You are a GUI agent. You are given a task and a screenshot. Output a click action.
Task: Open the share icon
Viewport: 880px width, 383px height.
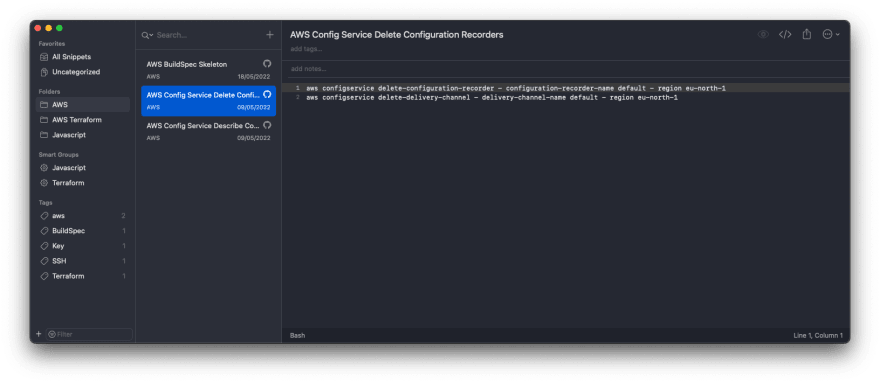click(806, 34)
